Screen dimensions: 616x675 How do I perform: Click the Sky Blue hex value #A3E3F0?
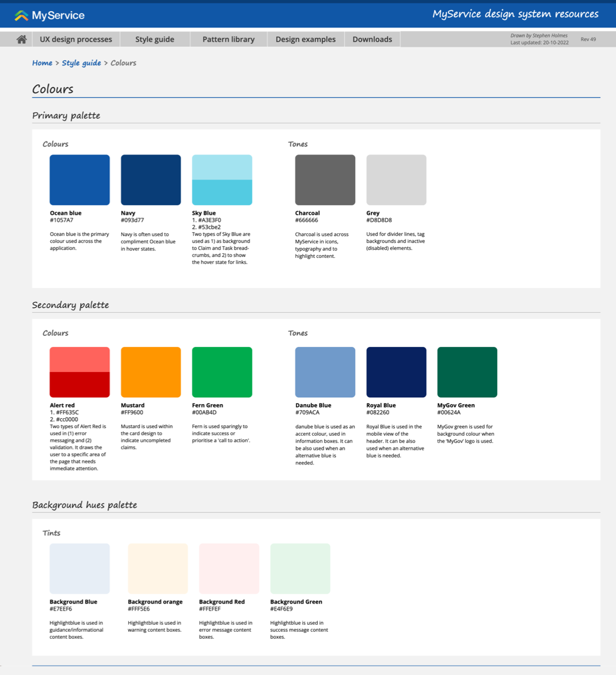tap(209, 220)
